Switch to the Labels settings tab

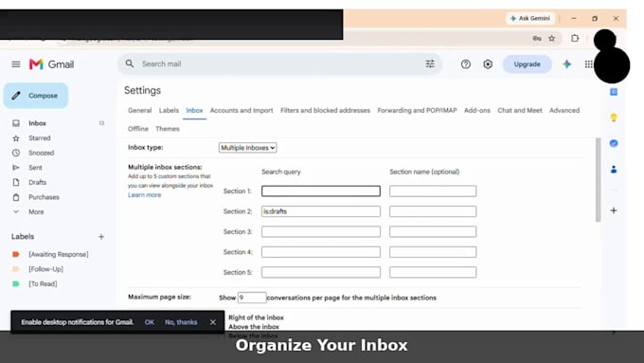click(x=169, y=111)
